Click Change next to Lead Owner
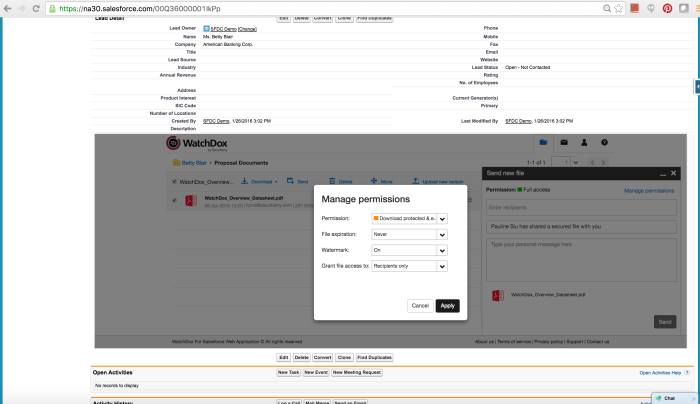This screenshot has height=404, width=700. tap(247, 29)
